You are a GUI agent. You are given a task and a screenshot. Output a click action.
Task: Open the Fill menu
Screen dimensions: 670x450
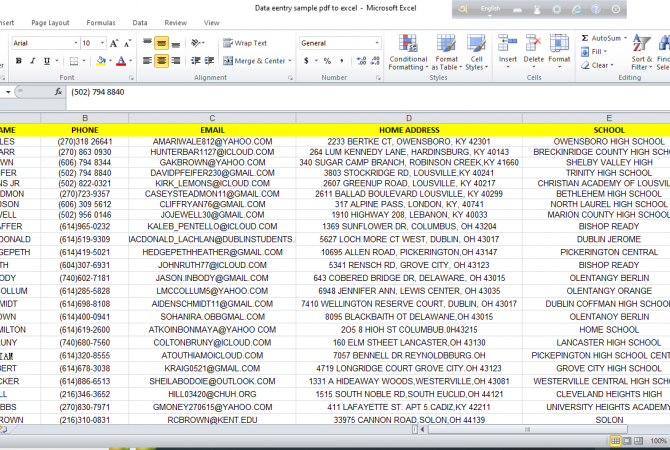click(x=594, y=52)
